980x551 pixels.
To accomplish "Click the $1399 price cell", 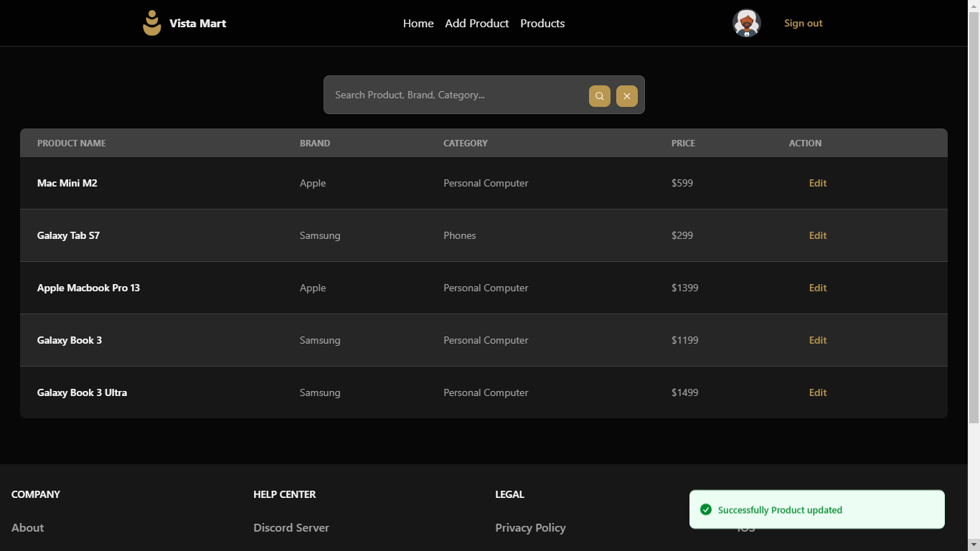I will point(685,288).
